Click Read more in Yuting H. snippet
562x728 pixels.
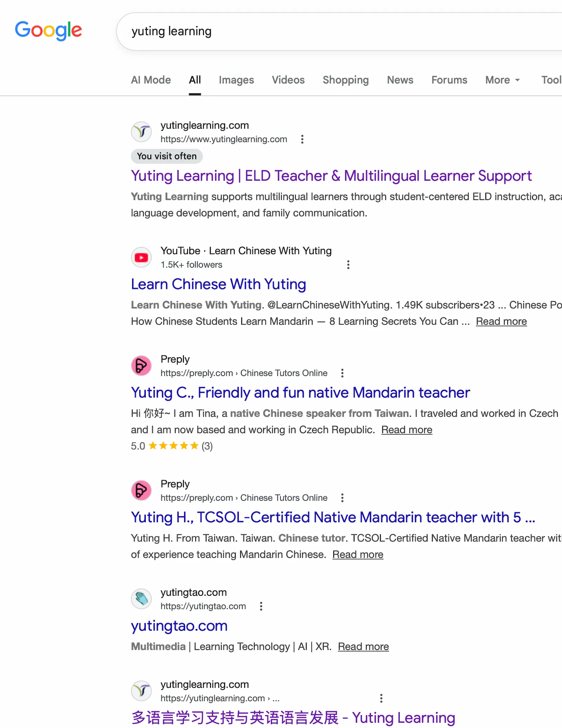(x=358, y=554)
